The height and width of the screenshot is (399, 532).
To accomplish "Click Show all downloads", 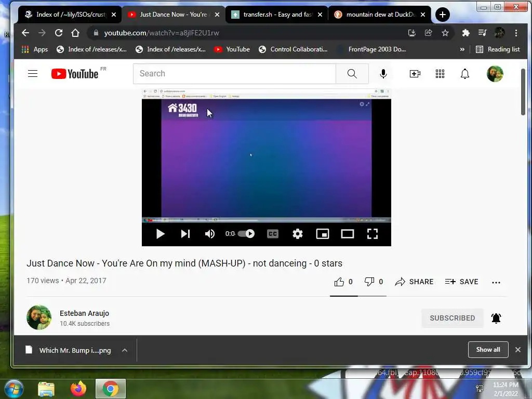I will (488, 350).
